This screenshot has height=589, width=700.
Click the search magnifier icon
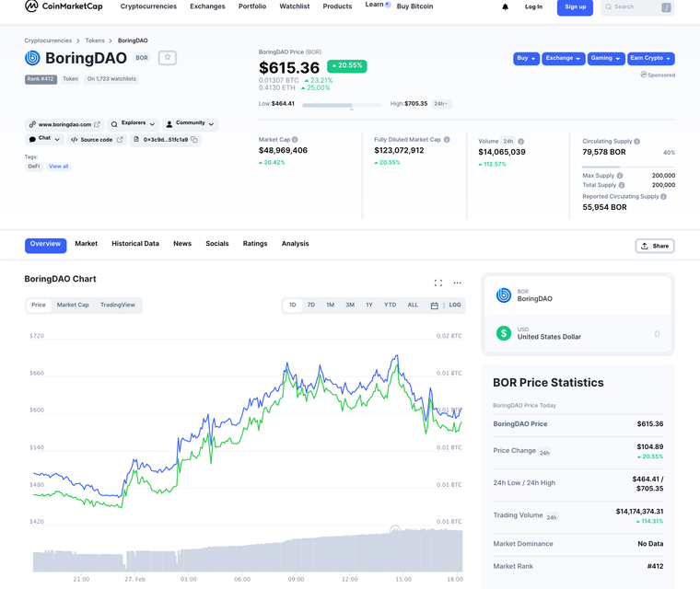point(608,6)
